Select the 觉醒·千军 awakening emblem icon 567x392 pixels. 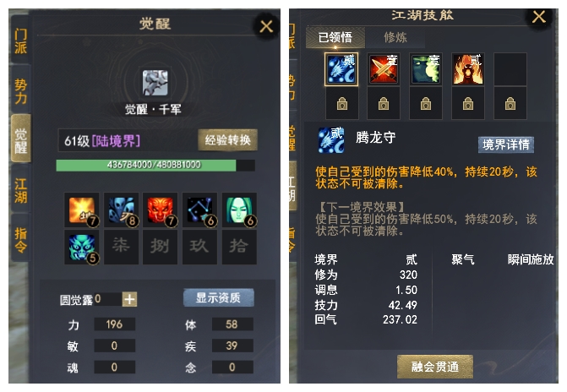click(155, 83)
